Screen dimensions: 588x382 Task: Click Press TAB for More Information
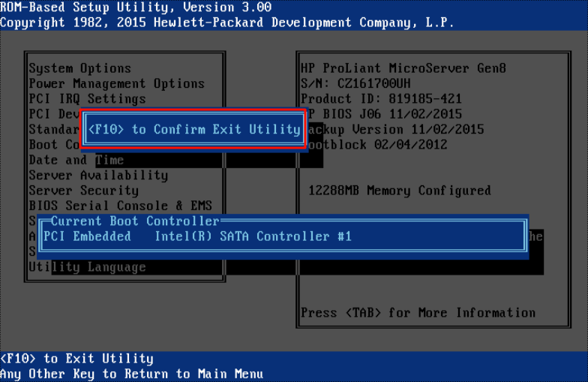[418, 313]
